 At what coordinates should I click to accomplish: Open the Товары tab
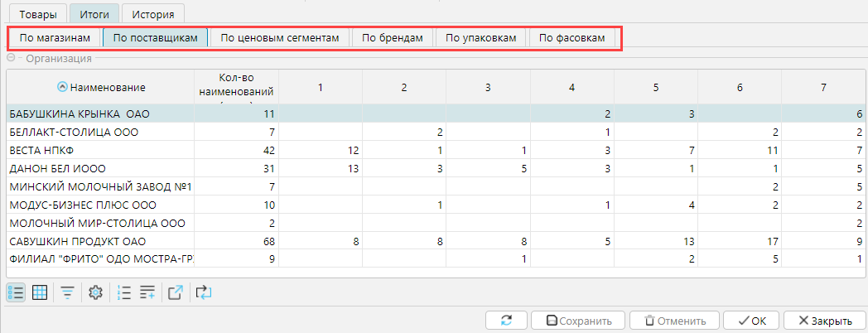(x=38, y=14)
